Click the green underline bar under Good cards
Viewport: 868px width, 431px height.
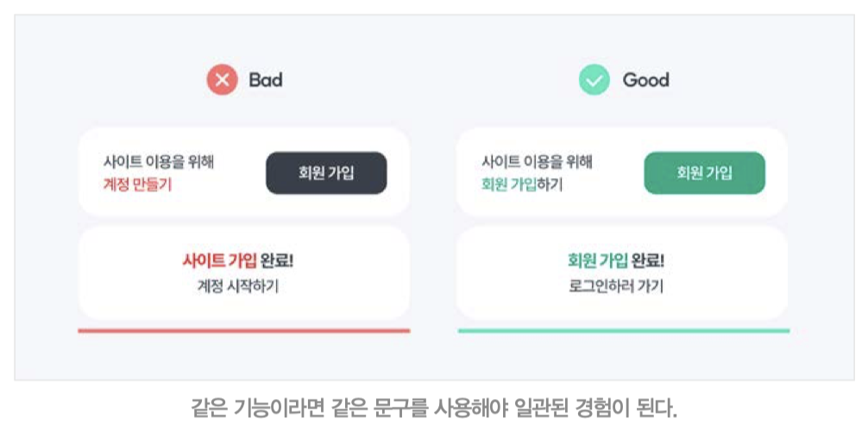624,331
